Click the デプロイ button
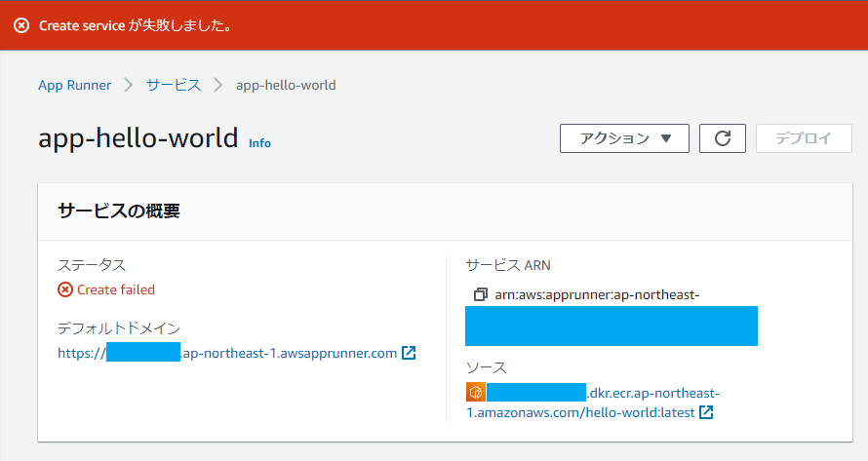 click(x=804, y=138)
